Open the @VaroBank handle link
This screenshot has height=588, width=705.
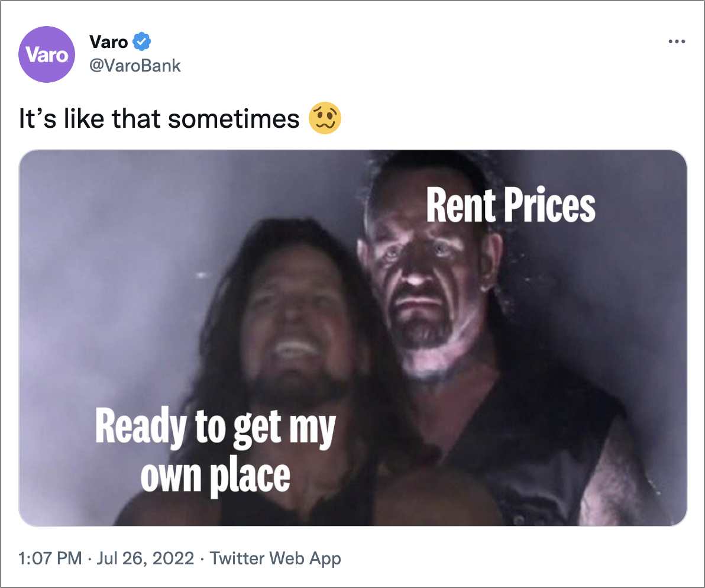(135, 66)
